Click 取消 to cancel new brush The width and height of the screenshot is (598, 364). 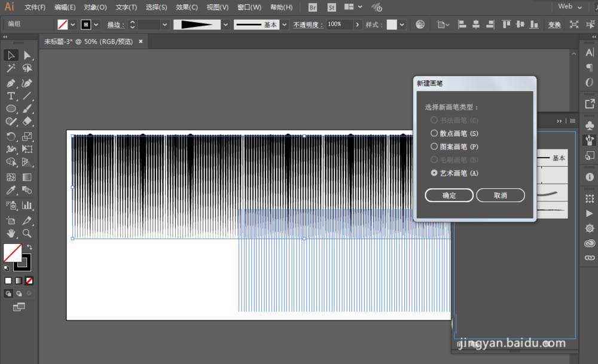[501, 195]
